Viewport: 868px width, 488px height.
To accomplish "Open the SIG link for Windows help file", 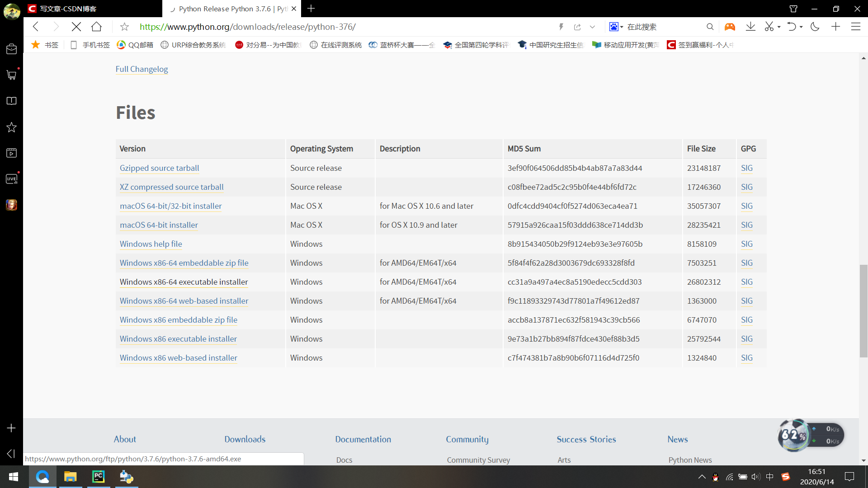I will pyautogui.click(x=747, y=244).
